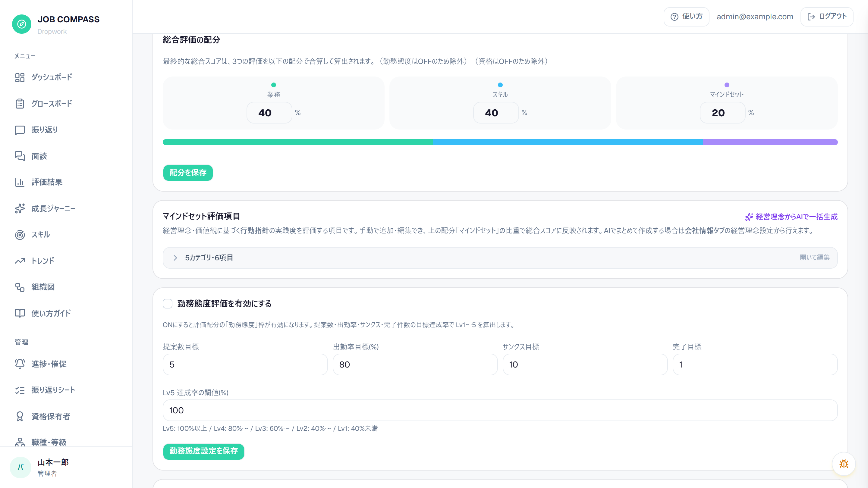Click the マインドセット percentage input field
868x488 pixels.
[722, 113]
